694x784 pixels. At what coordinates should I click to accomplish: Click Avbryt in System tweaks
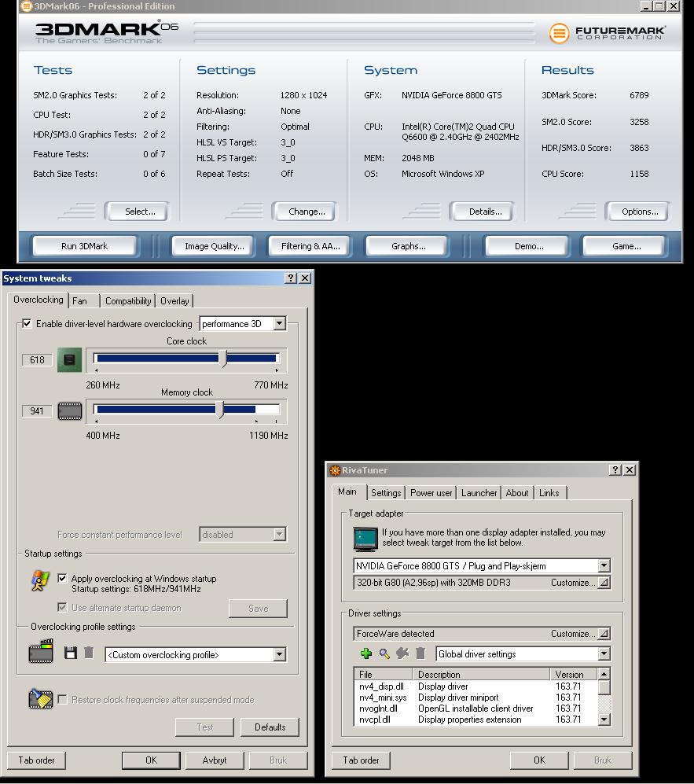point(215,760)
